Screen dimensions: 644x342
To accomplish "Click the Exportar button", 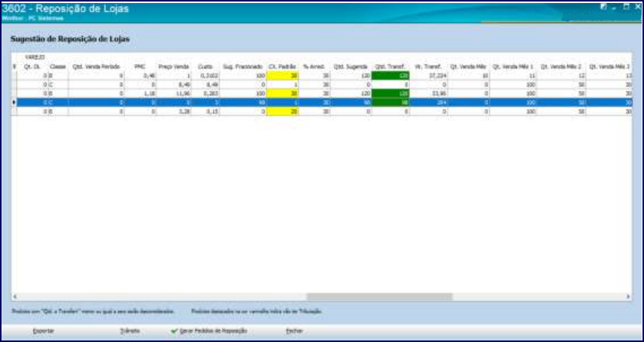I will [43, 331].
